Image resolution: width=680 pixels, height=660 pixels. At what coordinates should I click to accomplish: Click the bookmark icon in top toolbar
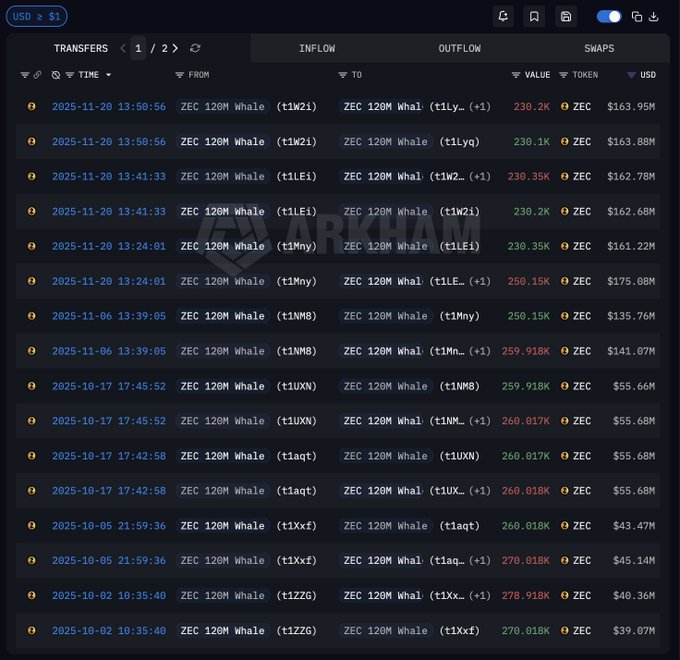click(534, 16)
